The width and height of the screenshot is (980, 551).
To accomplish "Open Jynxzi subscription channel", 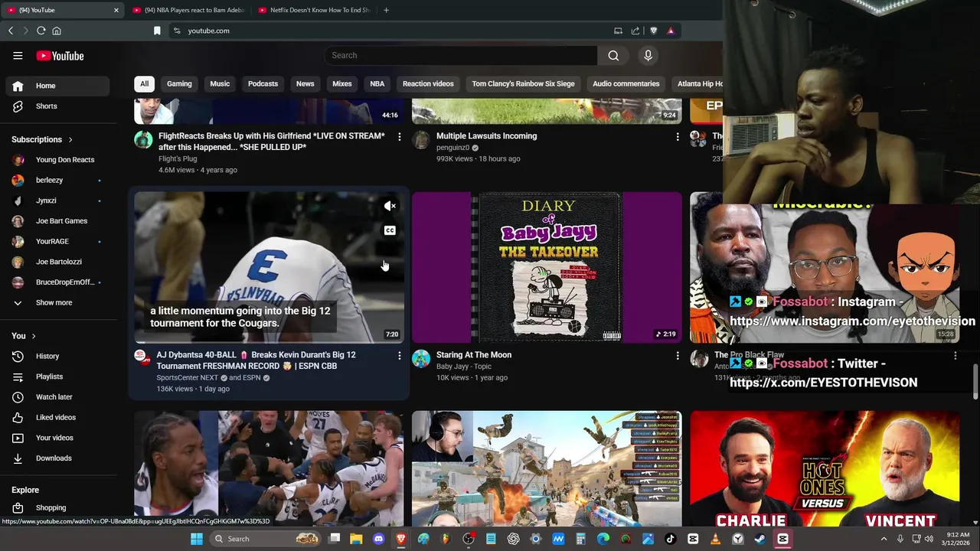I will (57, 201).
